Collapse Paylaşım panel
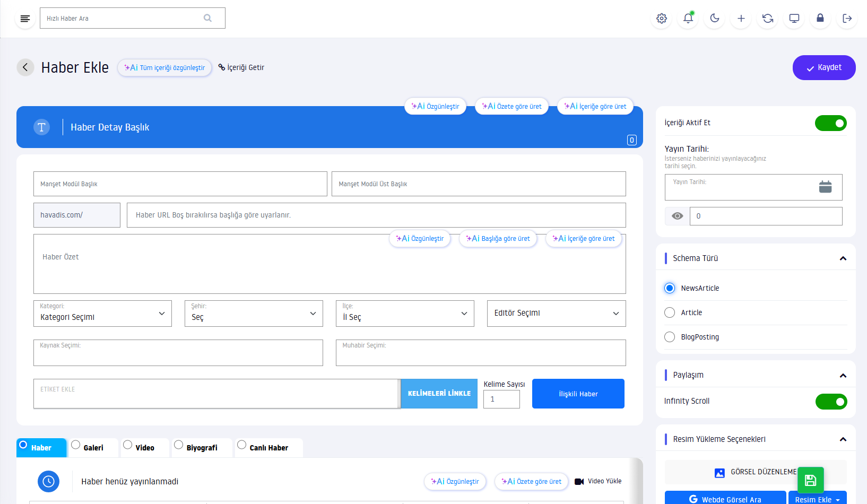This screenshot has height=504, width=867. 843,376
